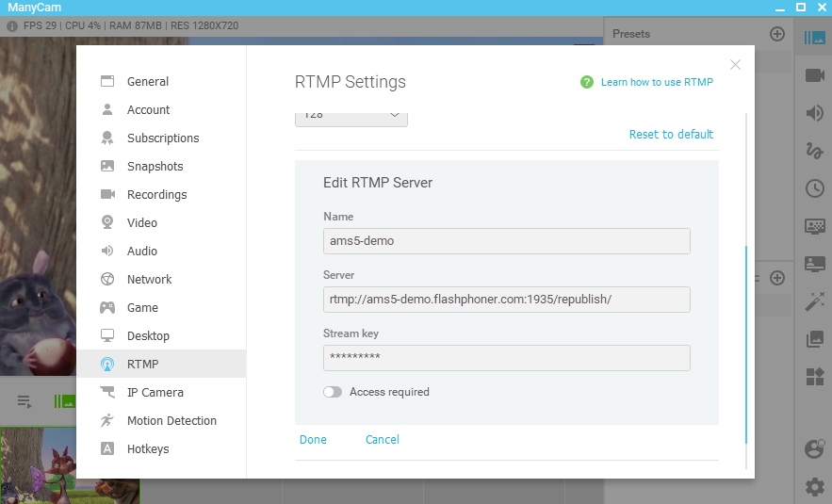
Task: Click the Stream key input field
Action: coord(506,358)
